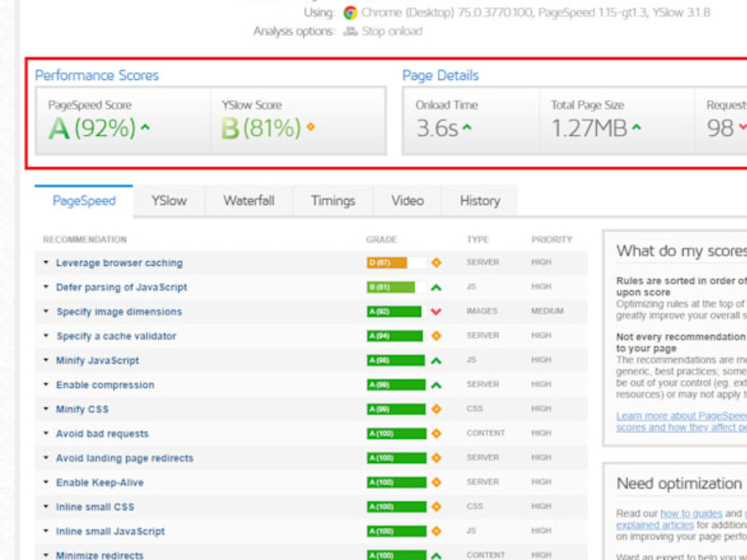Expand Specify image dimensions arrow
Viewport: 747px width, 560px height.
[46, 311]
